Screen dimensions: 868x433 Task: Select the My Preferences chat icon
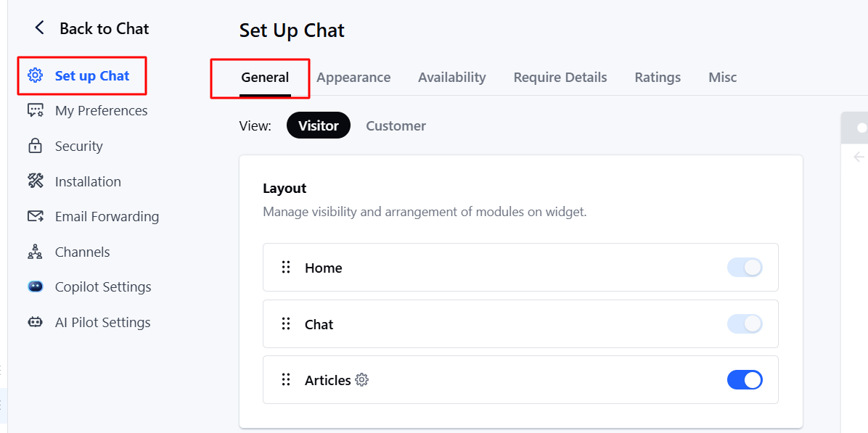click(x=35, y=110)
